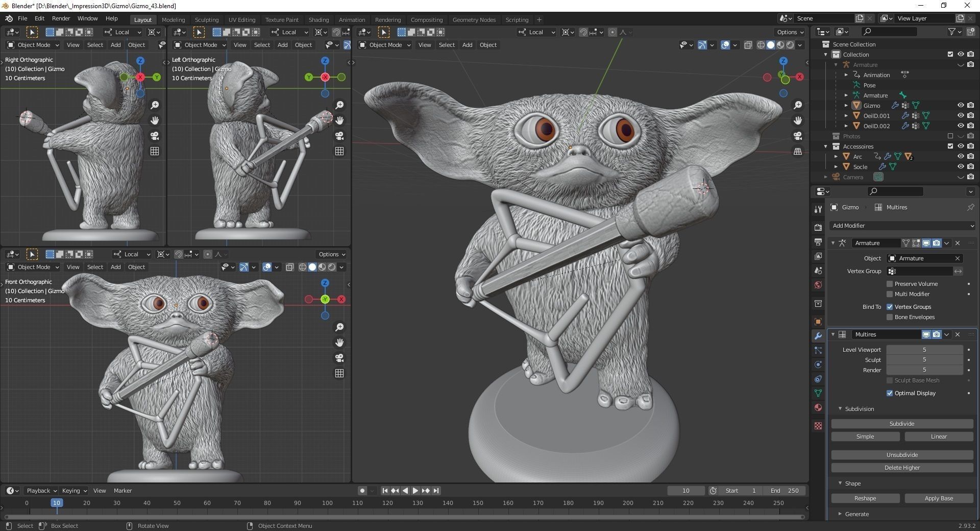Click camera view icon in Right Orthographic viewport
Viewport: 980px width, 531px height.
coord(155,136)
